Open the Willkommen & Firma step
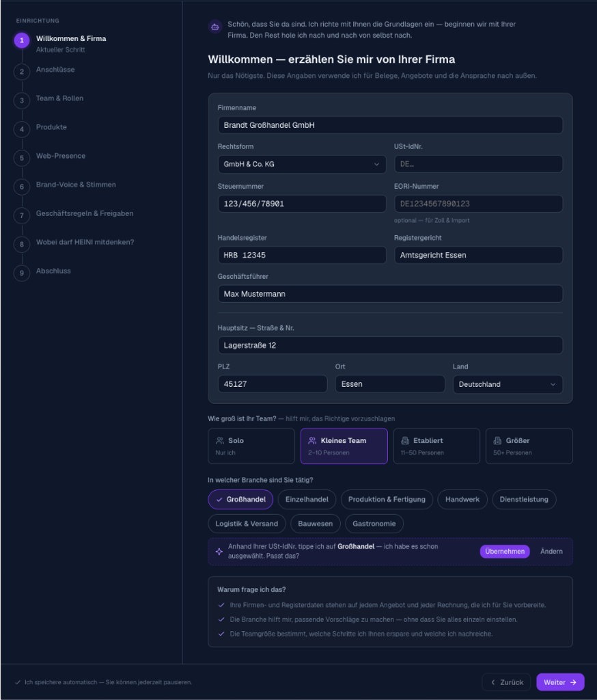Screen dimensions: 597x700 71,38
